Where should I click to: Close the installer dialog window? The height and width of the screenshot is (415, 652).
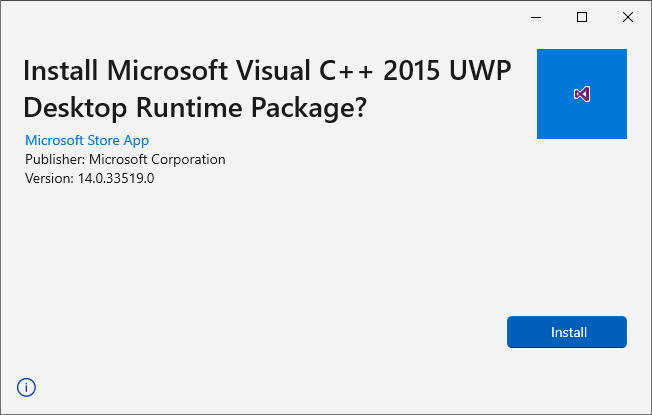click(627, 17)
